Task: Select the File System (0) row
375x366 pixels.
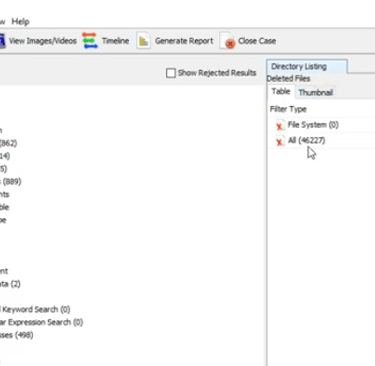Action: coord(322,125)
